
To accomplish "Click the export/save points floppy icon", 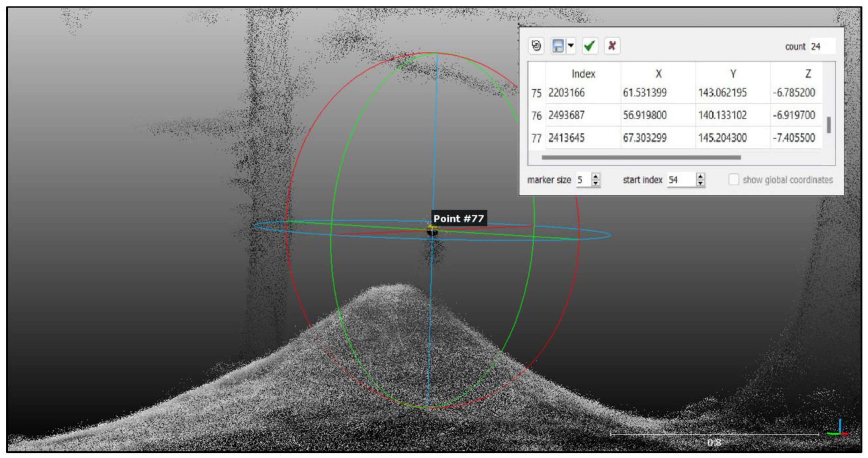I will click(558, 46).
